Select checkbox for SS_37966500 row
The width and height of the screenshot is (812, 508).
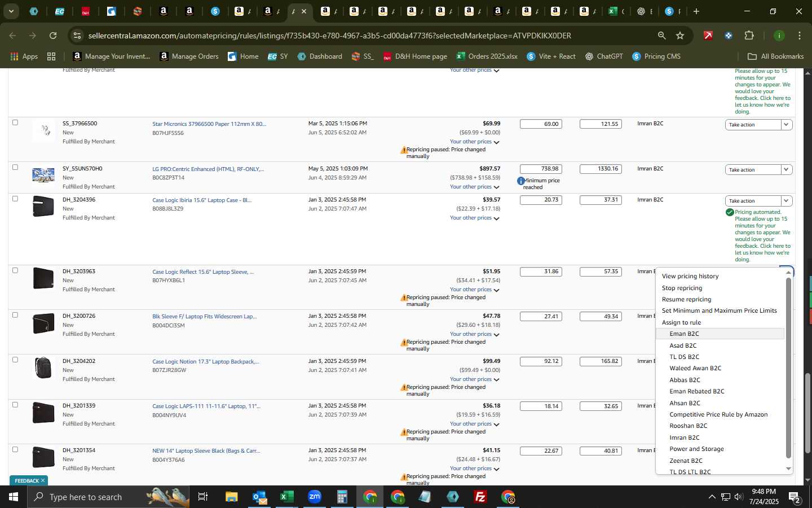click(x=15, y=122)
